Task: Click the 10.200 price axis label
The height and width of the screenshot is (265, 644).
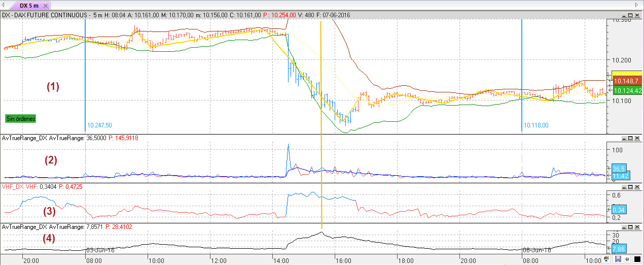Action: pyautogui.click(x=622, y=60)
